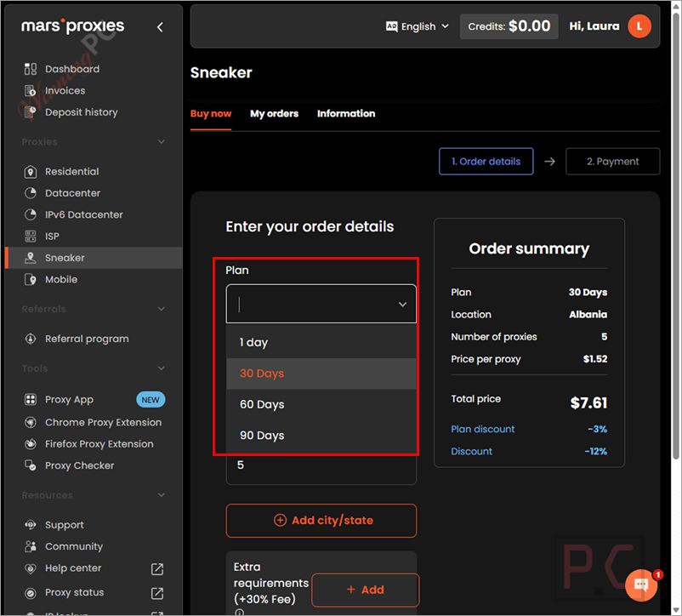Click the Credits $0.00 balance

pos(509,26)
